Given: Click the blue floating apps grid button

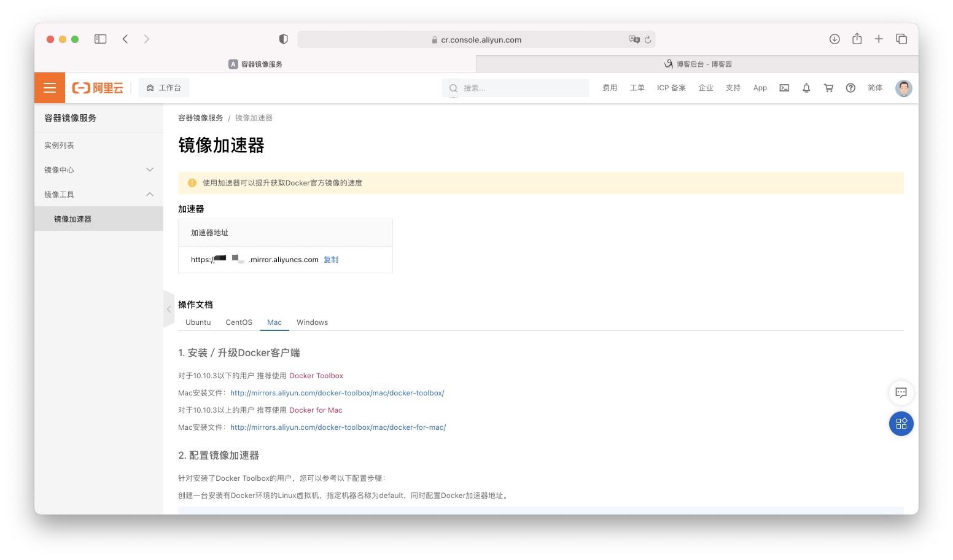Looking at the screenshot, I should click(901, 424).
